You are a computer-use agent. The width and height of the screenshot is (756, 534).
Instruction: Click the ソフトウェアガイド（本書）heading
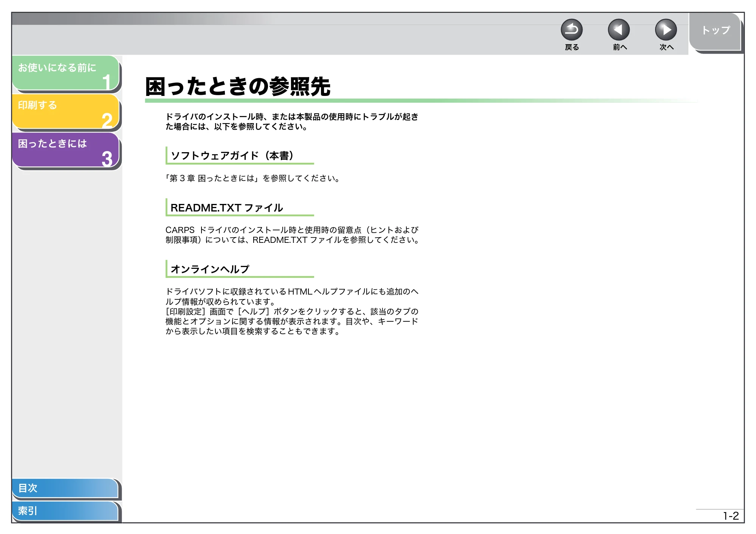232,156
